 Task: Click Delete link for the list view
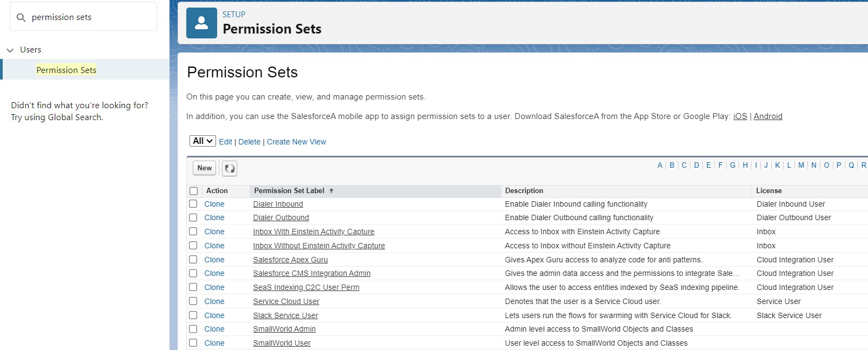[249, 142]
